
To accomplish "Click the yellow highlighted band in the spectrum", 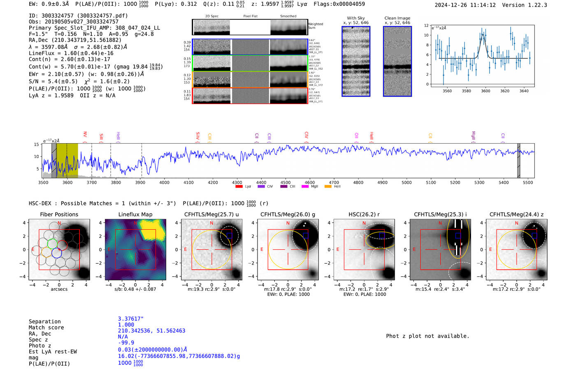I will 67,160.
